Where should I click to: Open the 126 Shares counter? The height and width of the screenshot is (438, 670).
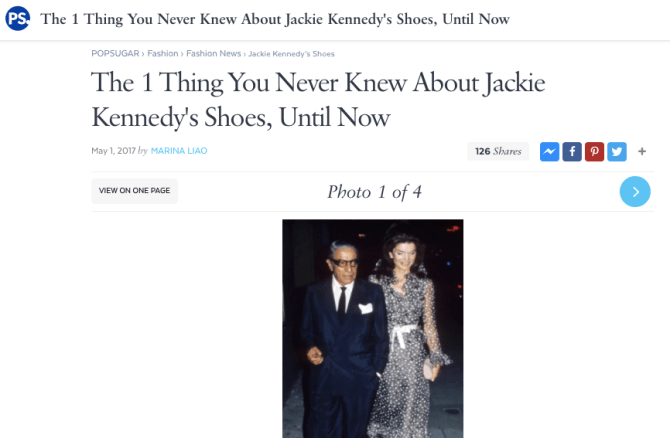click(498, 151)
